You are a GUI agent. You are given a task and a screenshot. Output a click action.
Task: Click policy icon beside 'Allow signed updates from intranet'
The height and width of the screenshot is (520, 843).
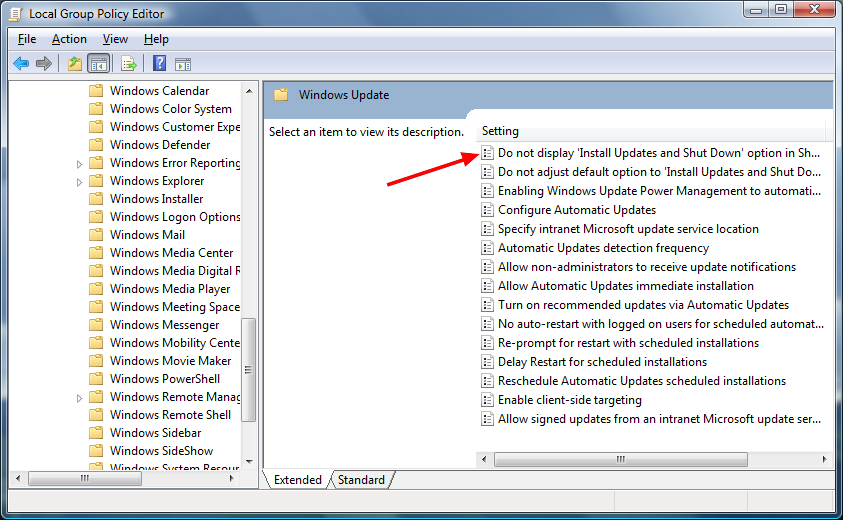487,419
